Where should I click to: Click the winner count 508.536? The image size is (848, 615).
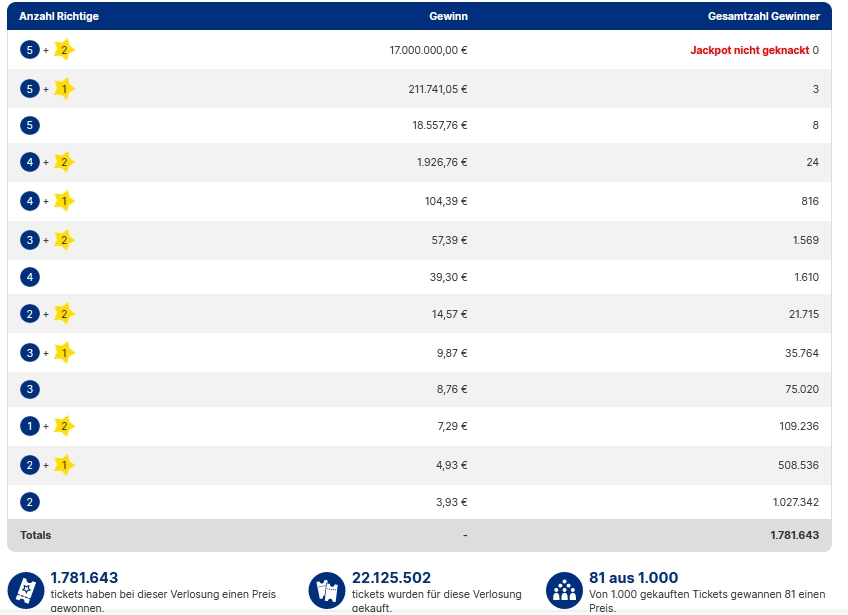pyautogui.click(x=798, y=465)
